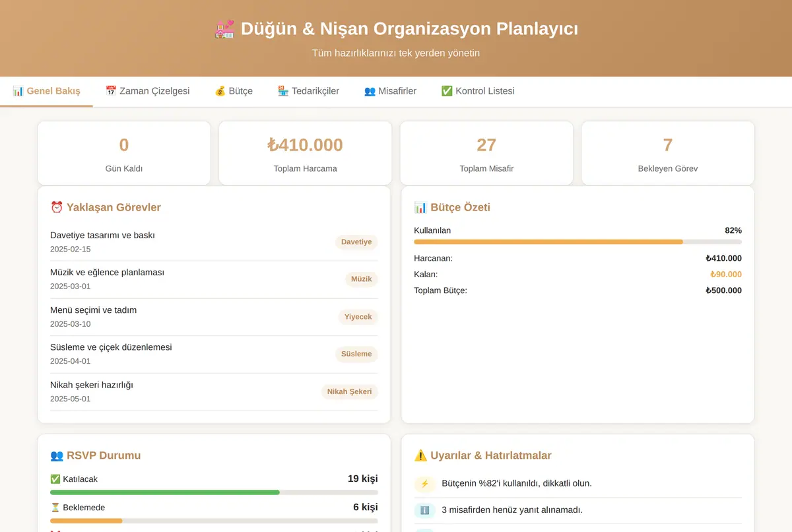Click the hourglass icon beside Beklemede
Image resolution: width=792 pixels, height=532 pixels.
(55, 508)
